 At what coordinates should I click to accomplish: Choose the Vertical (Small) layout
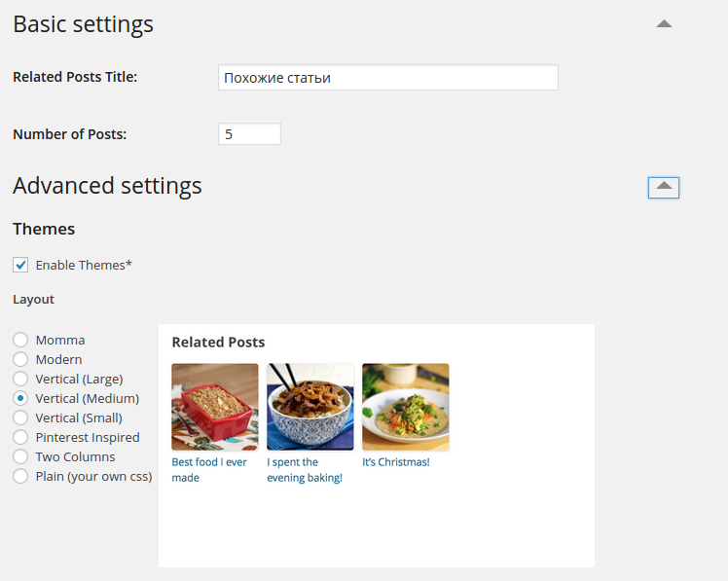(x=20, y=418)
